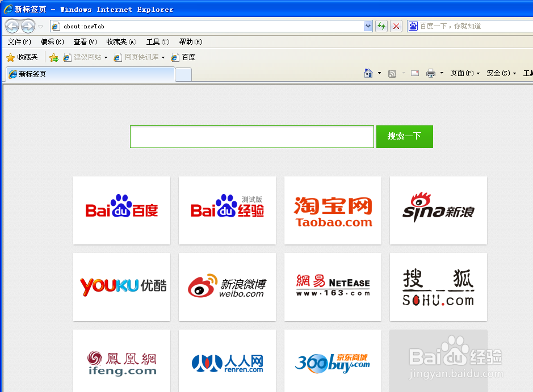Refresh the page with the green arrows icon
This screenshot has height=392, width=533.
coord(381,26)
